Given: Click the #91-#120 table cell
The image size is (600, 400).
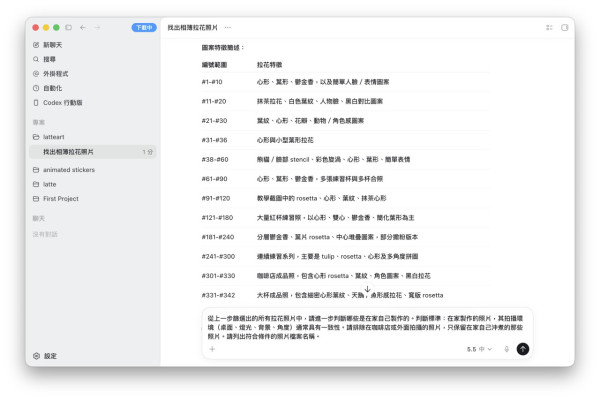Looking at the screenshot, I should coord(216,198).
